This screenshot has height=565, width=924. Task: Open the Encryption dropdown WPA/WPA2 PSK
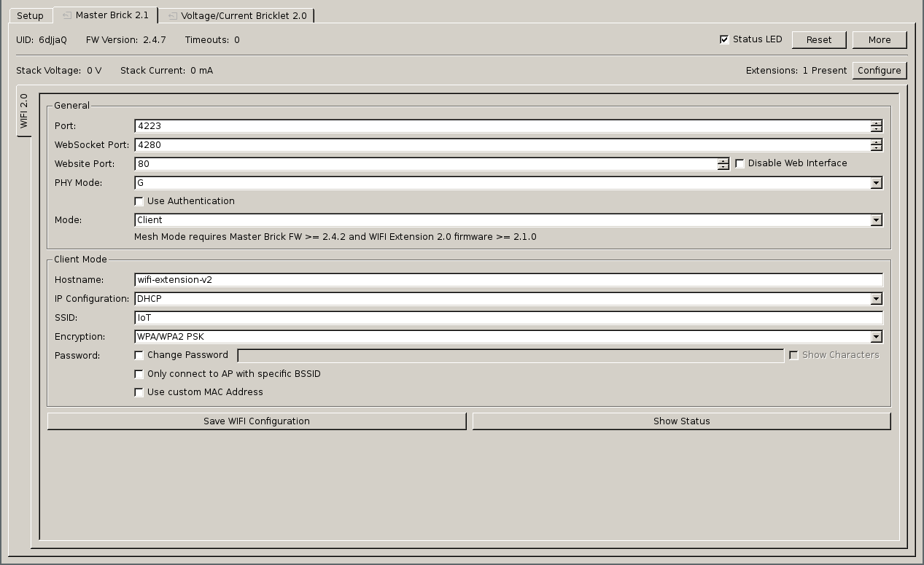508,337
